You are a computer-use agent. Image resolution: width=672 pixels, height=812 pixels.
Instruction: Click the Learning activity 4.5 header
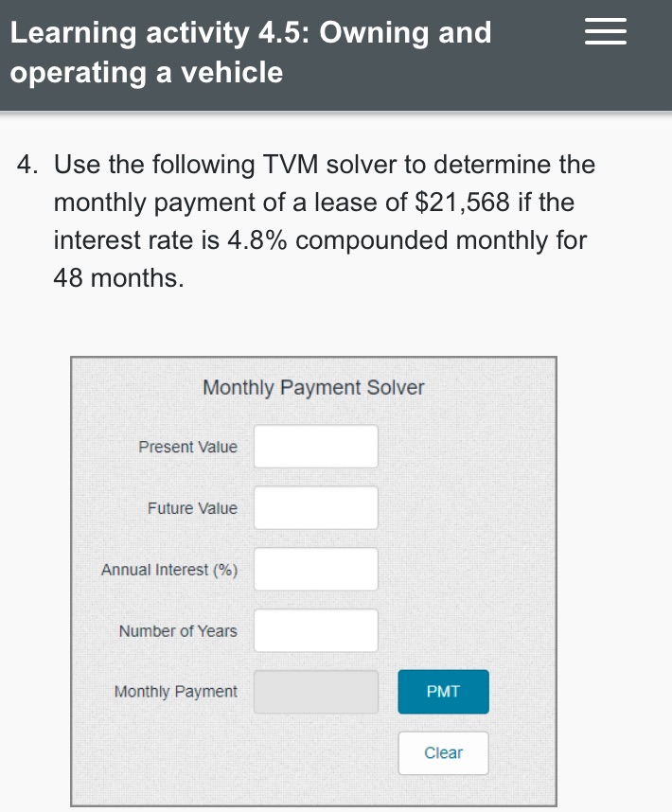tap(251, 52)
